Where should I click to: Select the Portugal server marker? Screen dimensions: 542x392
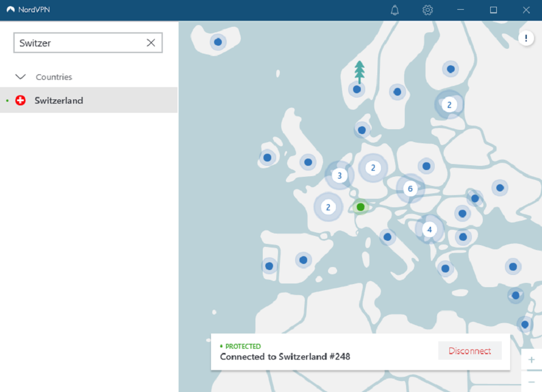click(269, 266)
